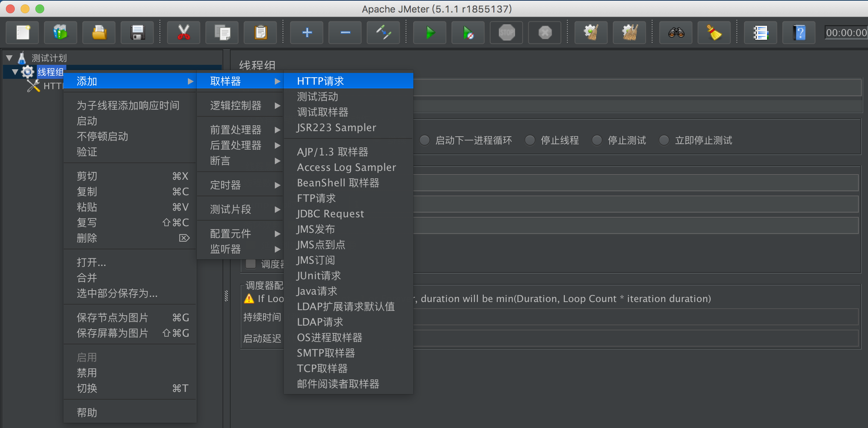Click the 持续时间 input field

(636, 317)
